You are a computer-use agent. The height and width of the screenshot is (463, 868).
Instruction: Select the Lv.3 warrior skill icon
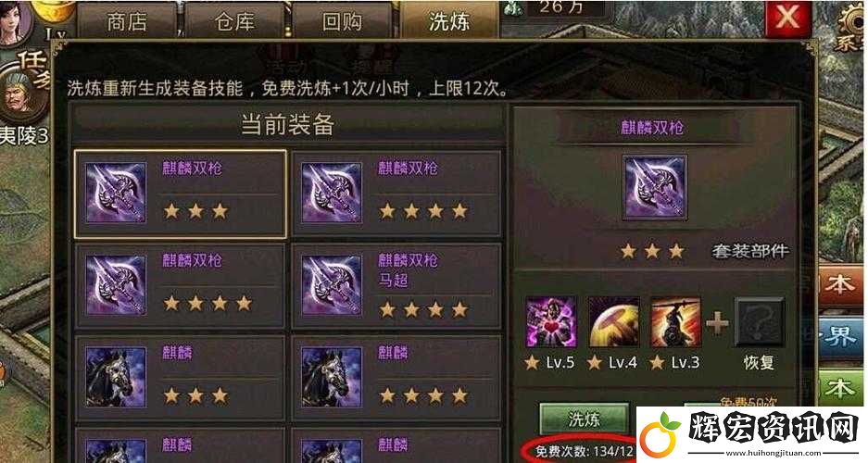pos(675,322)
